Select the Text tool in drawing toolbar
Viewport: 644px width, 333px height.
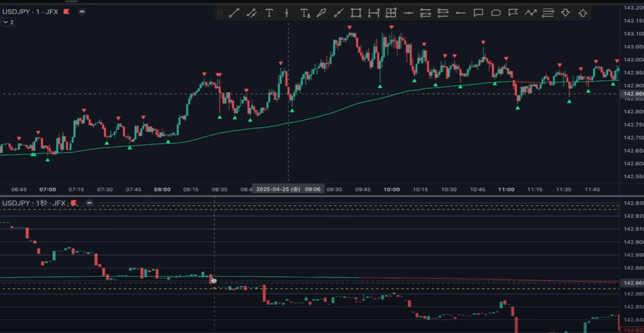coord(269,13)
